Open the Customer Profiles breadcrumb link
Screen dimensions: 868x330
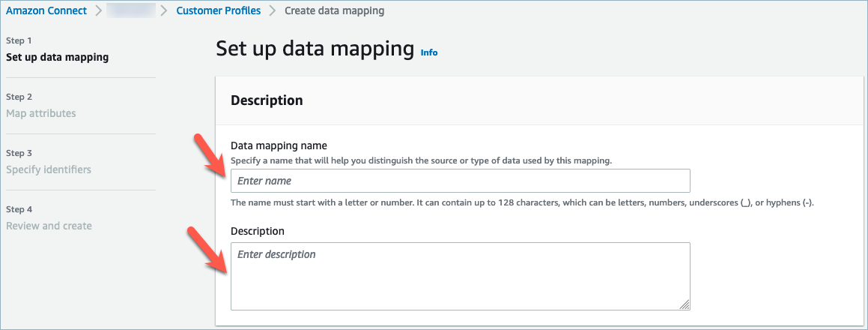[x=218, y=11]
